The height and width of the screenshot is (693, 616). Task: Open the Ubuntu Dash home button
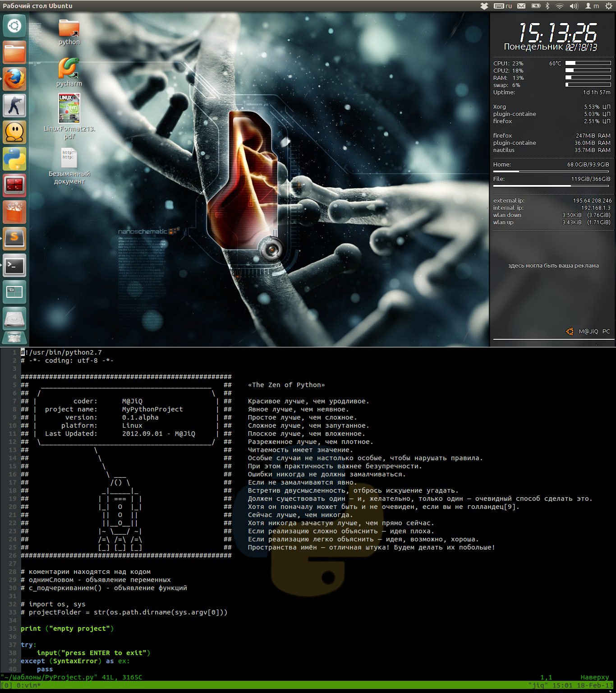(x=14, y=26)
